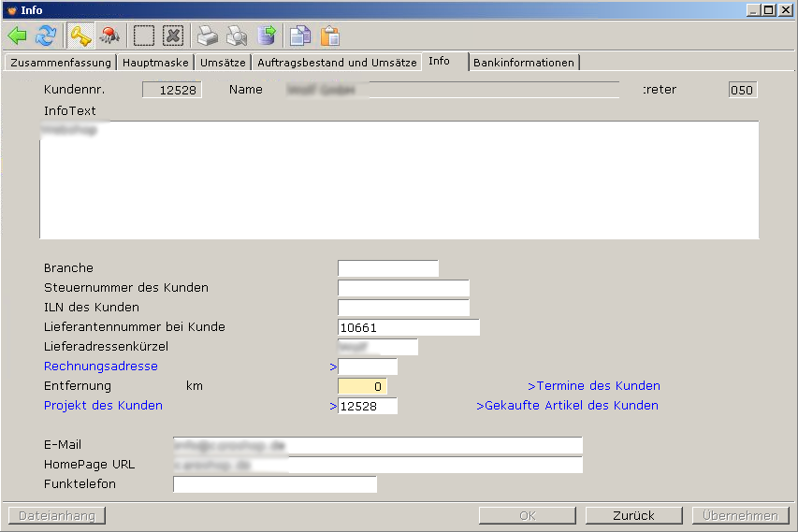798x532 pixels.
Task: Click the red bug icon
Action: tap(109, 36)
